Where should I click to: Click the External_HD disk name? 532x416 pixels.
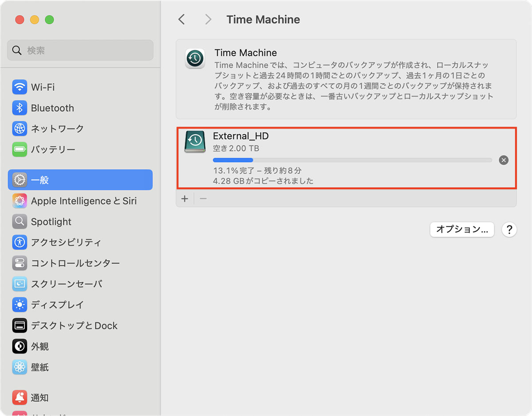[241, 136]
